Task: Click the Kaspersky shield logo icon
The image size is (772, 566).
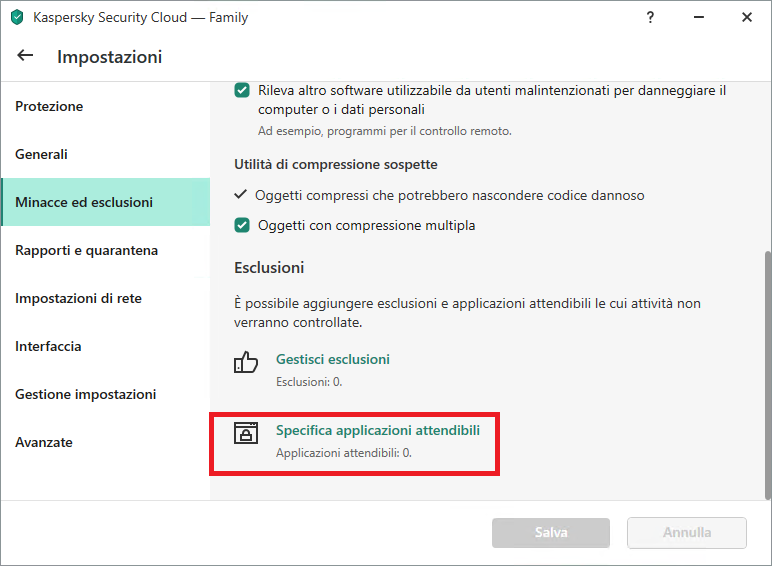Action: click(x=17, y=17)
